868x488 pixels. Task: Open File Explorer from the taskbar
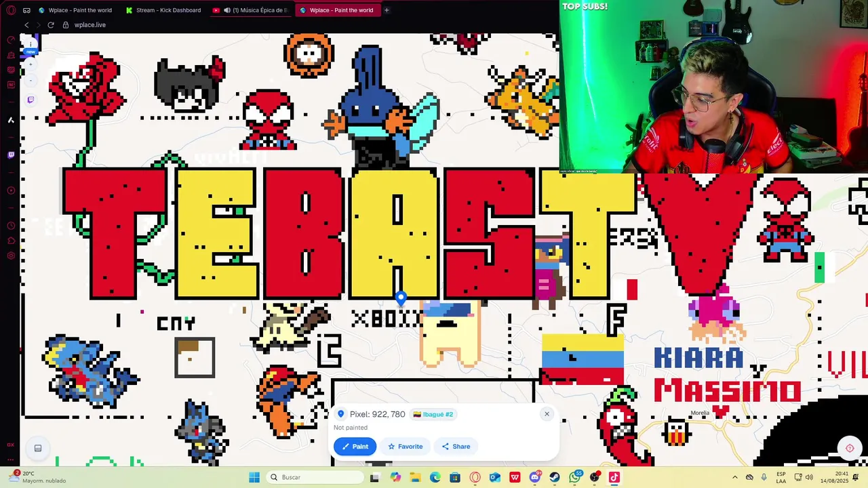(x=415, y=477)
